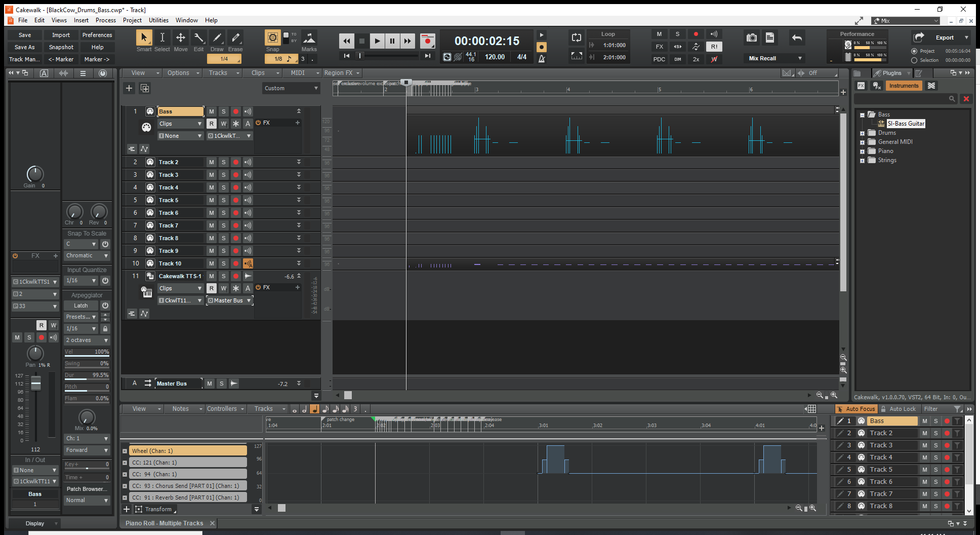This screenshot has width=980, height=535.
Task: Click the Snapshot button
Action: pos(61,47)
